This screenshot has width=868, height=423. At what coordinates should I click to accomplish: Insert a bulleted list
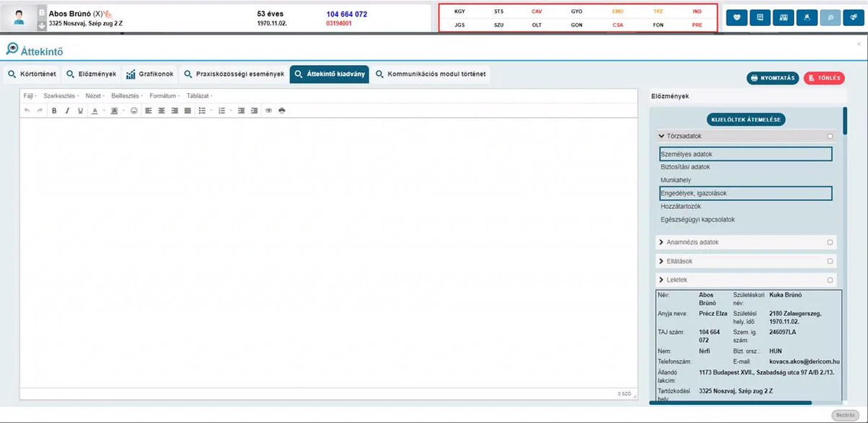[x=202, y=111]
